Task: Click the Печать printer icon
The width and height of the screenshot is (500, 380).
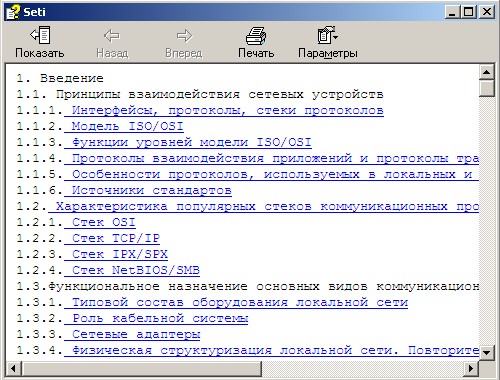Action: pos(256,36)
